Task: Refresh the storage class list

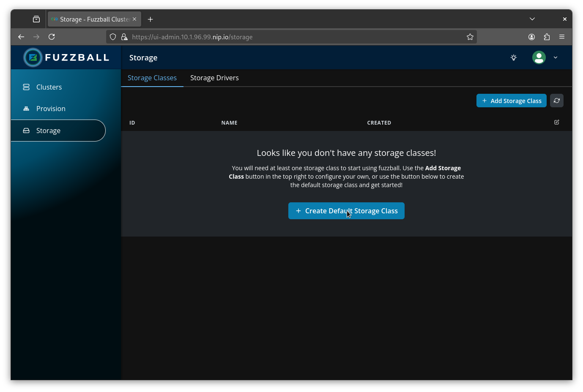Action: [557, 101]
